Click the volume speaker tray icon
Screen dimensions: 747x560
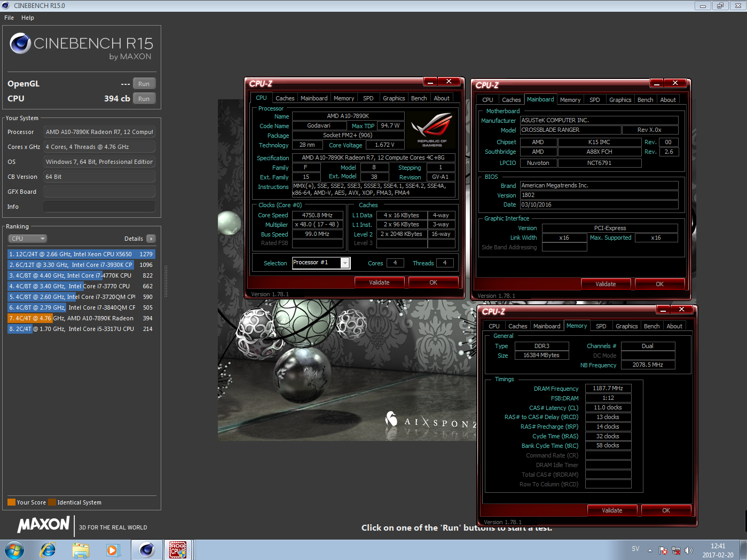pos(689,550)
